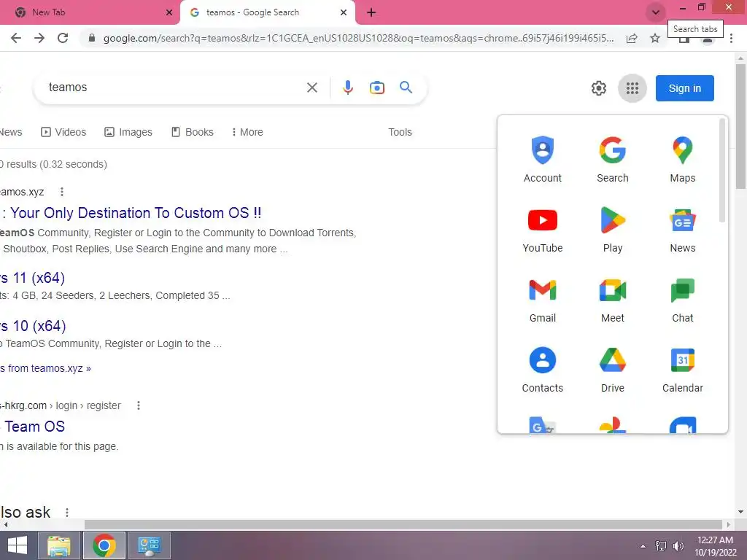This screenshot has height=560, width=747.
Task: Open the taskbar clock and date
Action: pyautogui.click(x=715, y=546)
